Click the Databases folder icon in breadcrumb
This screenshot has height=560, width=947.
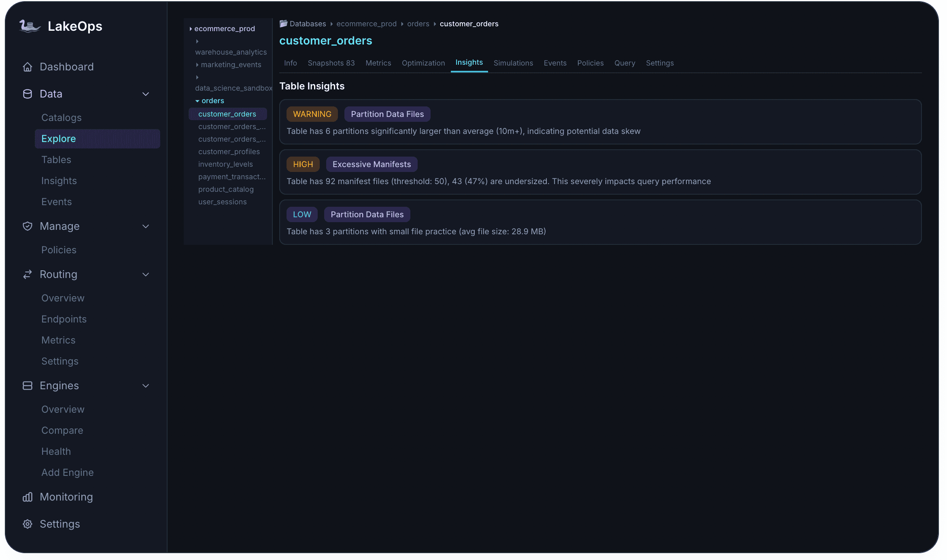tap(283, 23)
